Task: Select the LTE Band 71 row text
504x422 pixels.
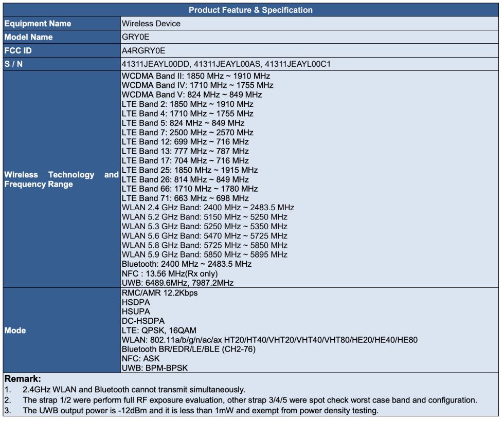Action: pyautogui.click(x=185, y=198)
